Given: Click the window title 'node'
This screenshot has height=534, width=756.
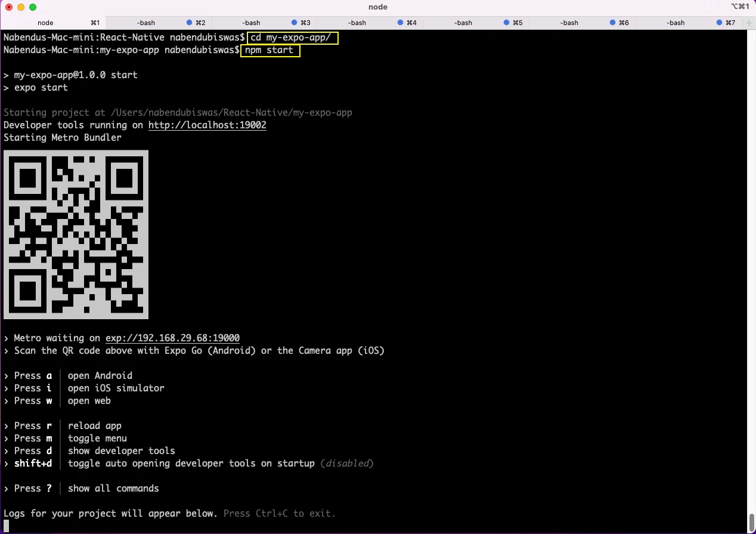Looking at the screenshot, I should point(378,7).
